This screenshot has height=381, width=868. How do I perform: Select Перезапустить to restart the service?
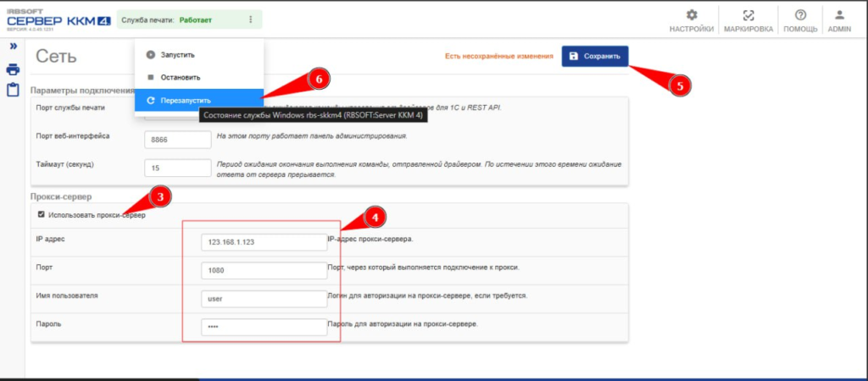185,100
